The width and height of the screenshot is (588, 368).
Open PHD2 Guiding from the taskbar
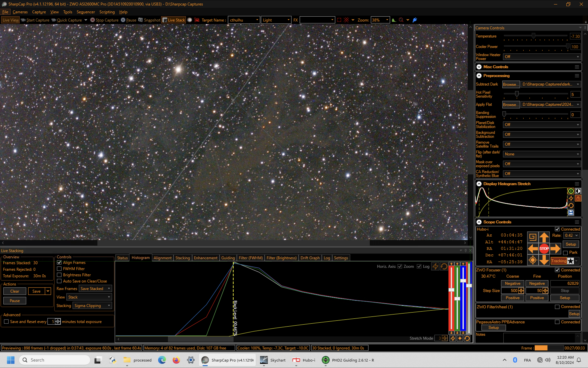348,360
